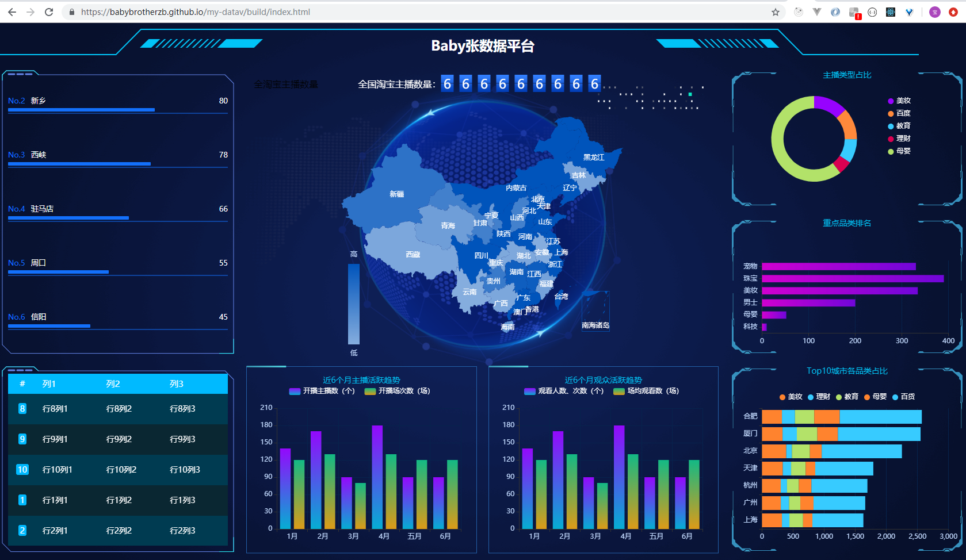Click the No.4 驻马店 ranking entry
The width and height of the screenshot is (966, 560).
click(118, 213)
